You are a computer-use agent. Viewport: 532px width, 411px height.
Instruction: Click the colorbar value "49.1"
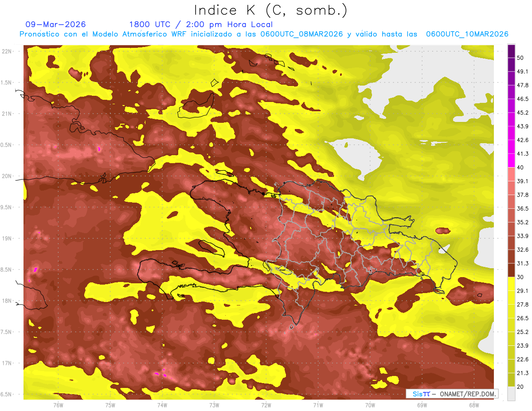[523, 71]
